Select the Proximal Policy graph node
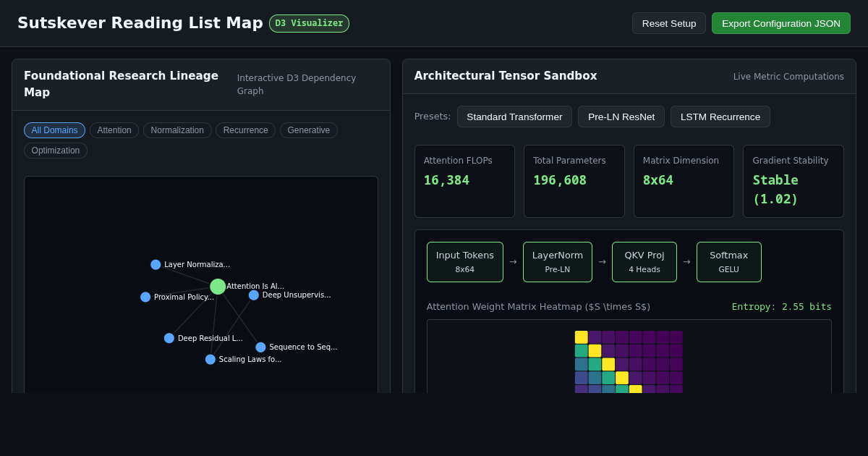This screenshot has width=868, height=456. [145, 297]
